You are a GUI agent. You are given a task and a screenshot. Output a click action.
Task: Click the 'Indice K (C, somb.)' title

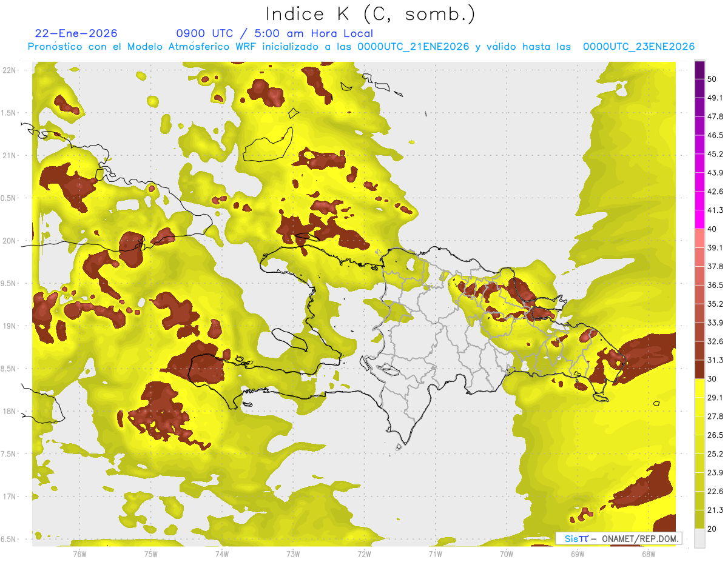click(370, 14)
